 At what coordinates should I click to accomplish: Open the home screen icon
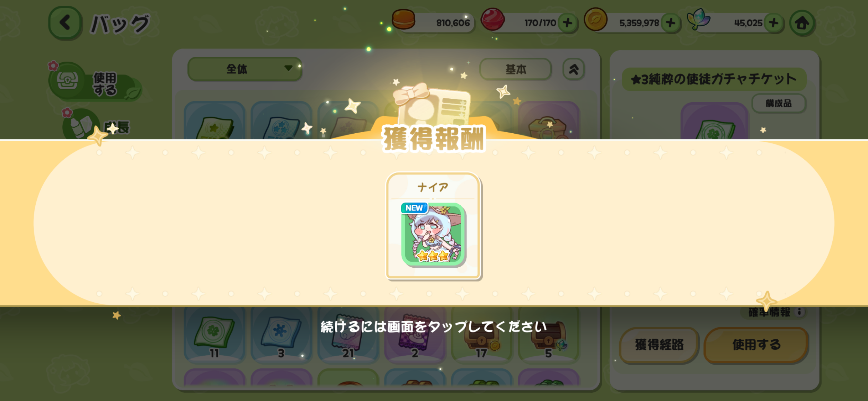pyautogui.click(x=802, y=23)
